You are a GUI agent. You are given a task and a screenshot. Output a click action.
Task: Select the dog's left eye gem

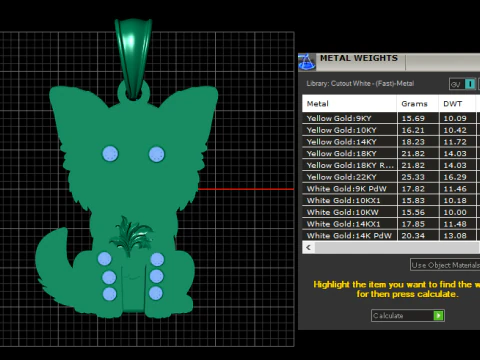[x=110, y=154]
